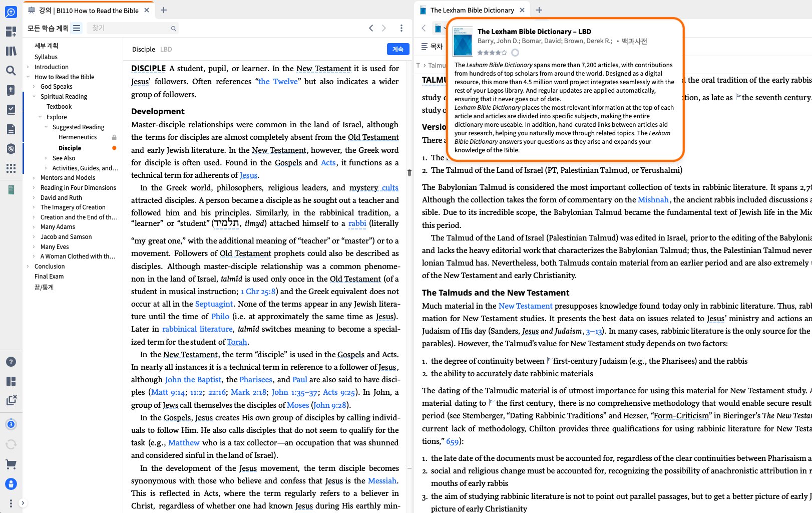Select 세부 계획 in the course outline
The width and height of the screenshot is (812, 513).
pyautogui.click(x=46, y=46)
